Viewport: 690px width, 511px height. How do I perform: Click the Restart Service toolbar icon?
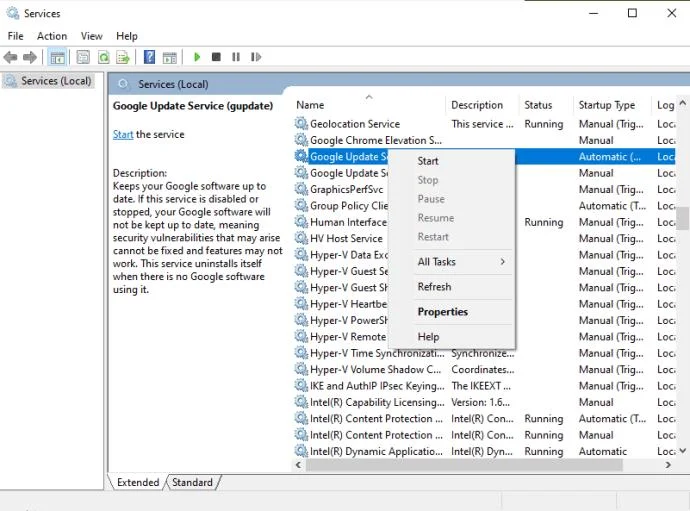coord(256,57)
